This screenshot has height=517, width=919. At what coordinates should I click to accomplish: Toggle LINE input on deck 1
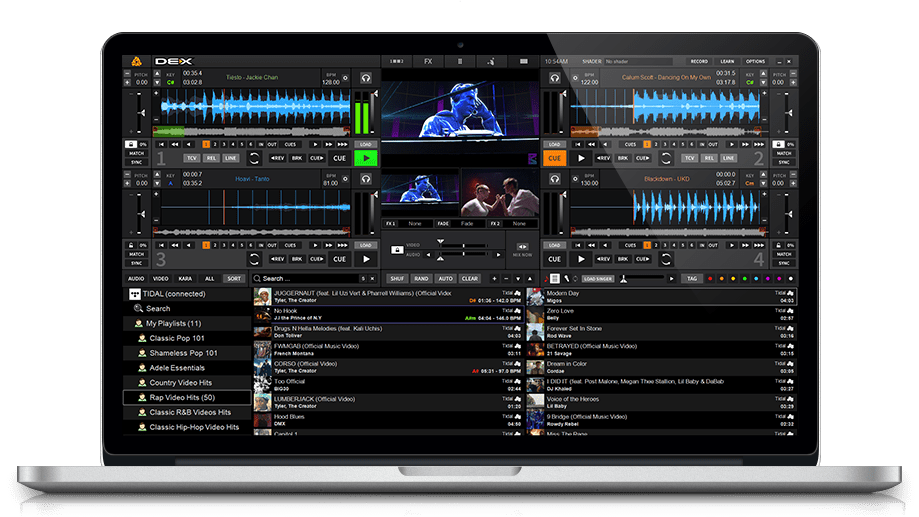[230, 158]
